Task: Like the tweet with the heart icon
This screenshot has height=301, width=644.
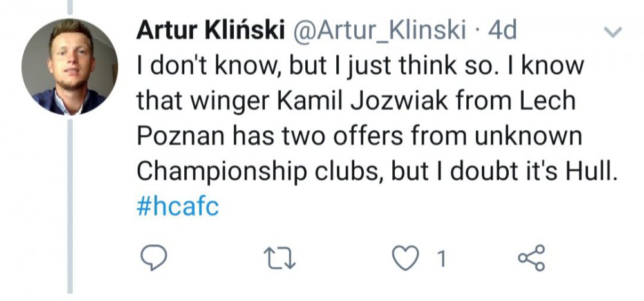Action: pyautogui.click(x=405, y=258)
